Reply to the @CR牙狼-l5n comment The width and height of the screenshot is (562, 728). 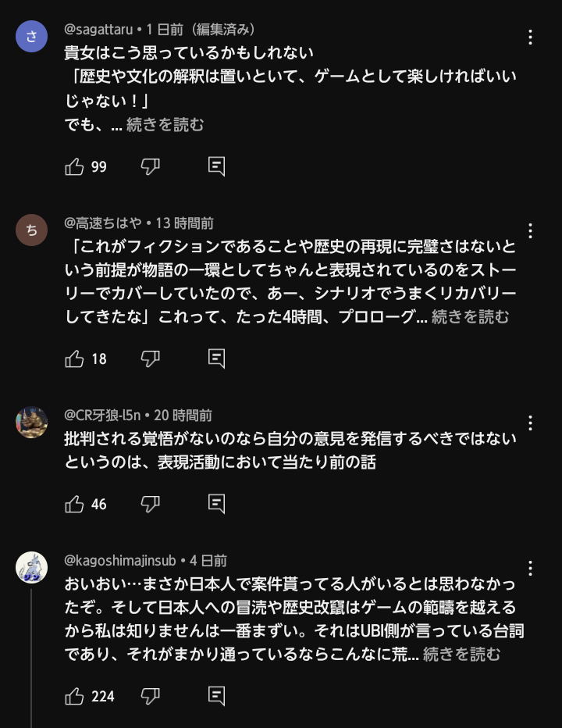(217, 505)
